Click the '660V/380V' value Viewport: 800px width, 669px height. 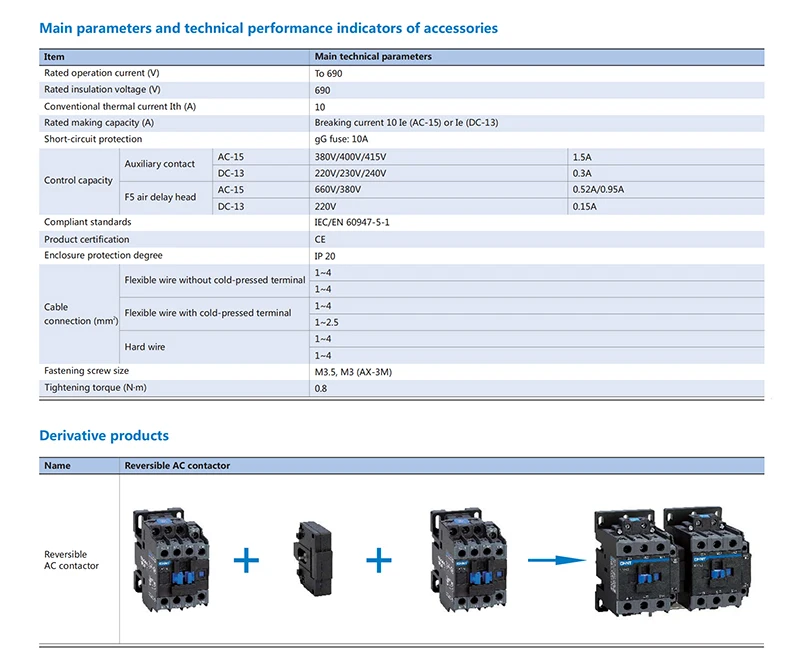click(337, 190)
